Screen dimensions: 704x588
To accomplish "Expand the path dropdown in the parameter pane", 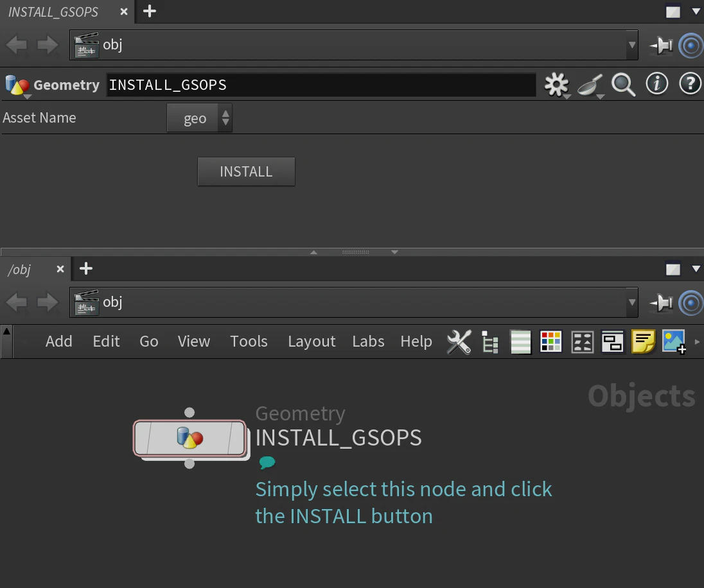I will 631,45.
